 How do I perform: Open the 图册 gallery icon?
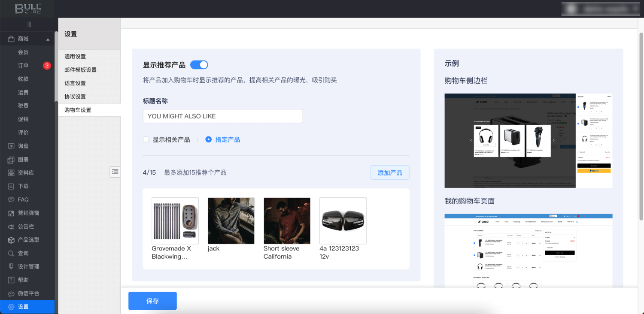pyautogui.click(x=11, y=160)
